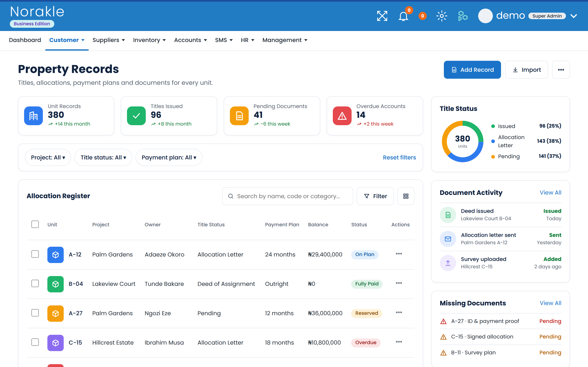Open the Payment plan: All dropdown
The height and width of the screenshot is (367, 588).
169,157
